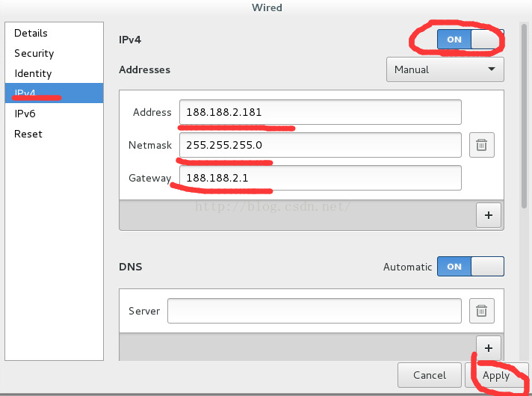The width and height of the screenshot is (532, 396).
Task: Click the Netmask label
Action: (x=150, y=145)
